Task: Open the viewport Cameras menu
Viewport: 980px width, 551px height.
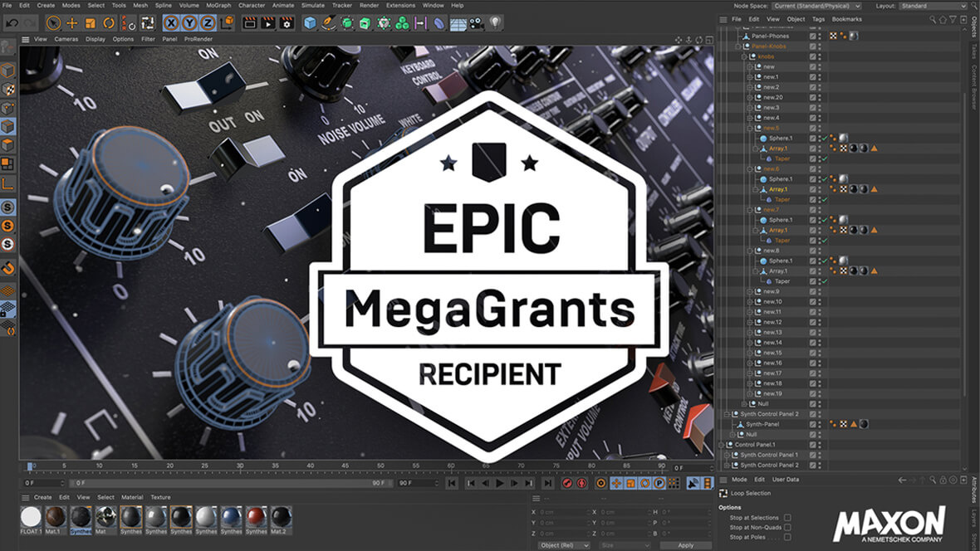Action: (x=66, y=39)
